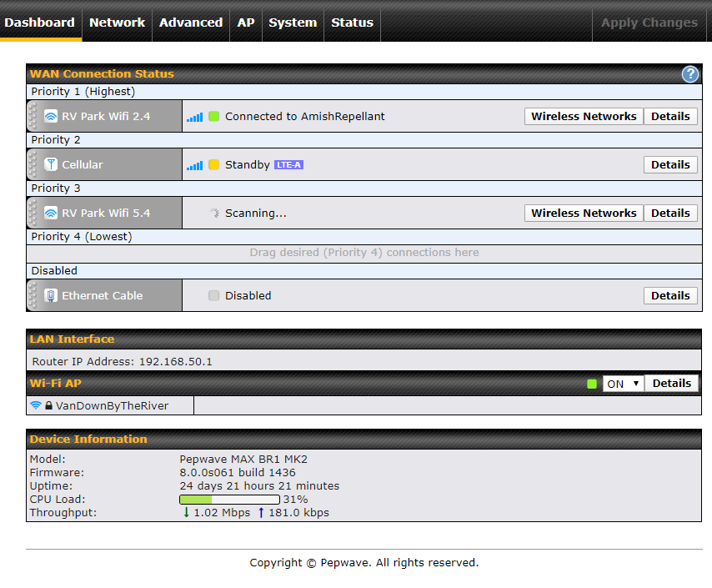Click drag handle of Ethernet Cable row
The height and width of the screenshot is (588, 712).
[33, 295]
